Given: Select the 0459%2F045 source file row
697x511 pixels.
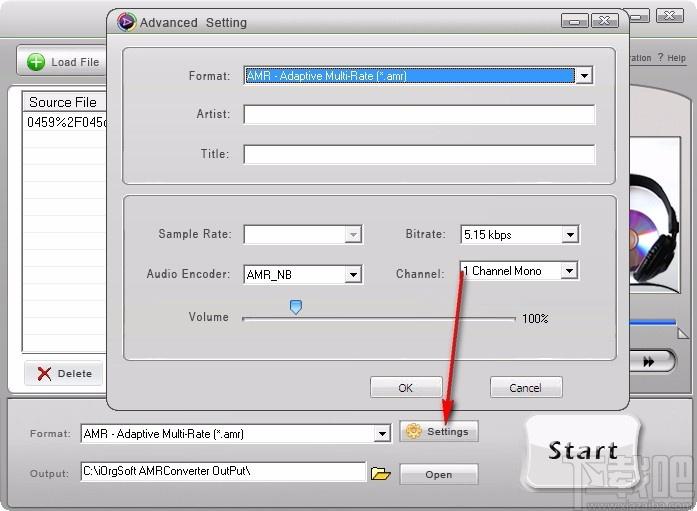Looking at the screenshot, I should [x=65, y=122].
